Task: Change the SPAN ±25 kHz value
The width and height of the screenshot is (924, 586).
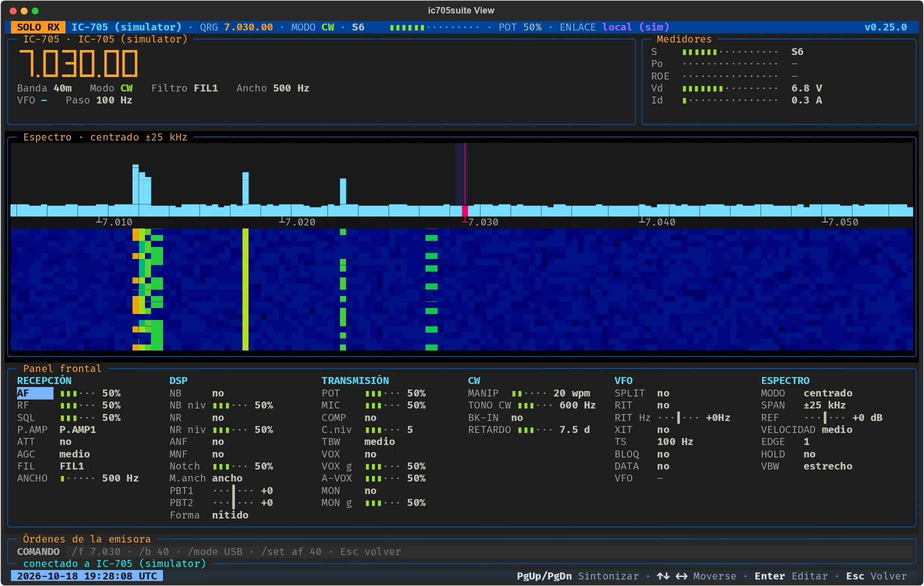Action: (824, 405)
